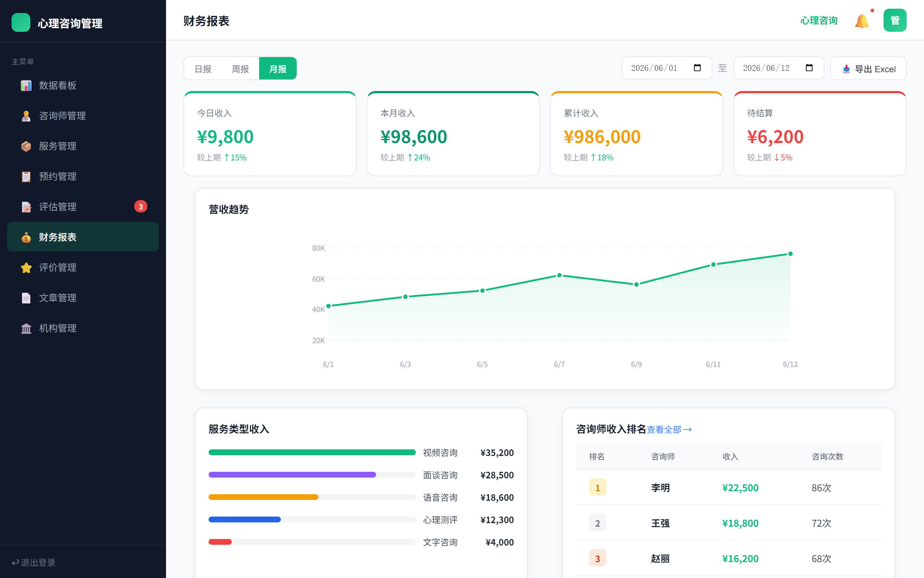Click the 语音咨询 orange progress bar
Image resolution: width=924 pixels, height=578 pixels.
click(x=263, y=497)
